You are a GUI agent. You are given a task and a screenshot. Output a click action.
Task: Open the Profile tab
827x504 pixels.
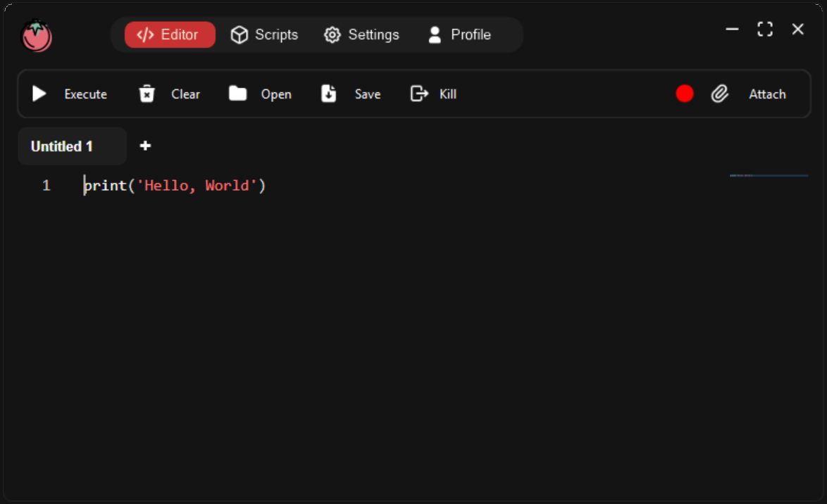(459, 34)
